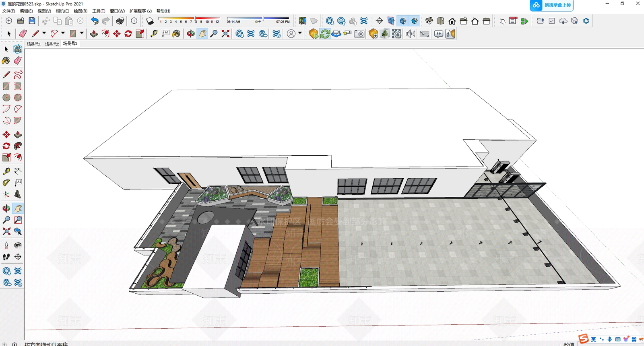Toggle the checkbox icon in top-right toolbar
644x346 pixels.
552,21
